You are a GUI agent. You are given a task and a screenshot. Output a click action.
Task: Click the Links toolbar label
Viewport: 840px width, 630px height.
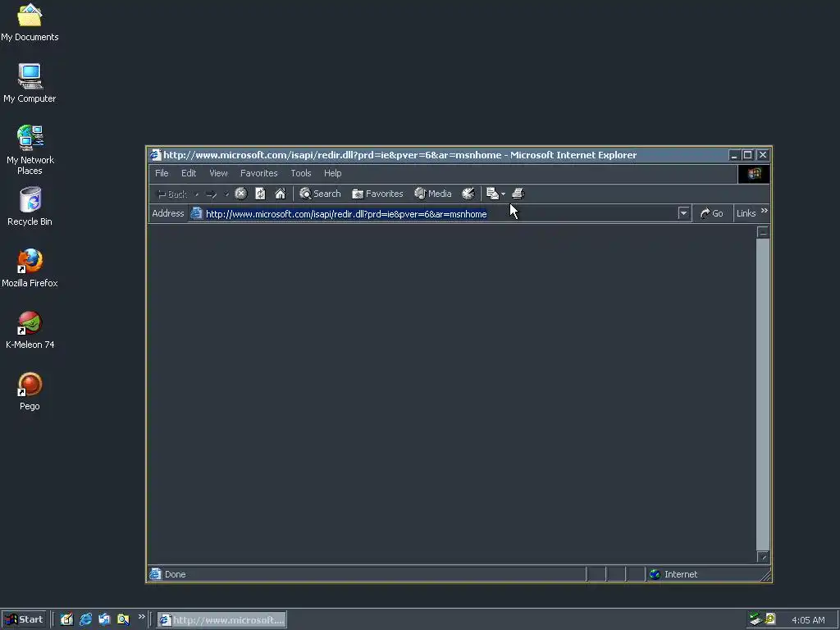[746, 213]
